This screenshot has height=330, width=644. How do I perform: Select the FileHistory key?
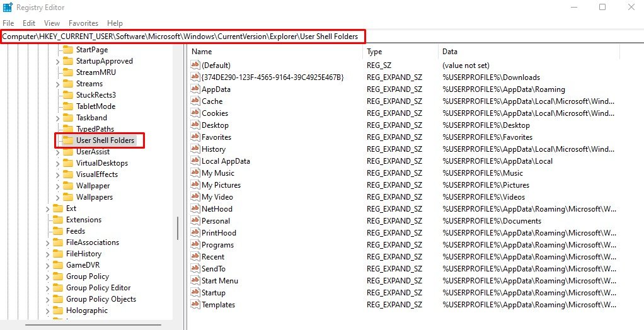pyautogui.click(x=83, y=254)
